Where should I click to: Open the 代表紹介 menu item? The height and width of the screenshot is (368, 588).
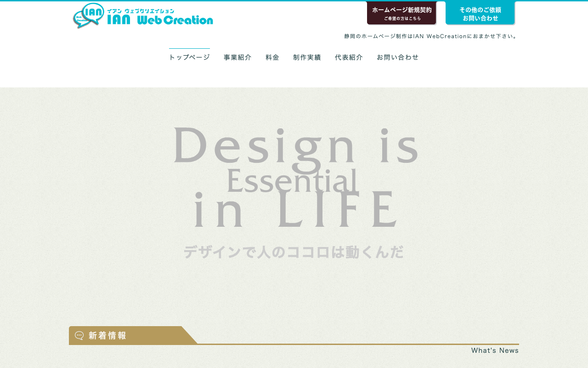click(349, 57)
